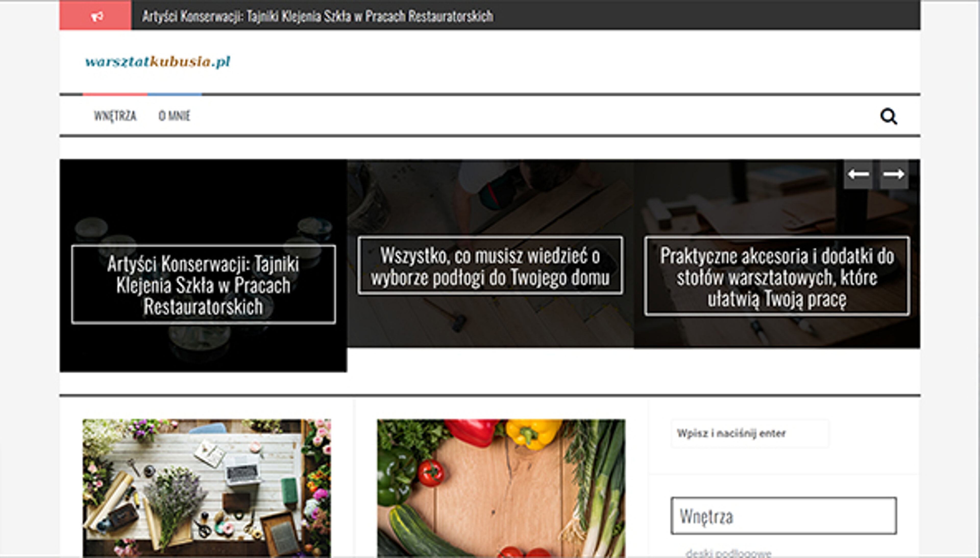Click the dark jars slide image
The height and width of the screenshot is (558, 980).
203,345
